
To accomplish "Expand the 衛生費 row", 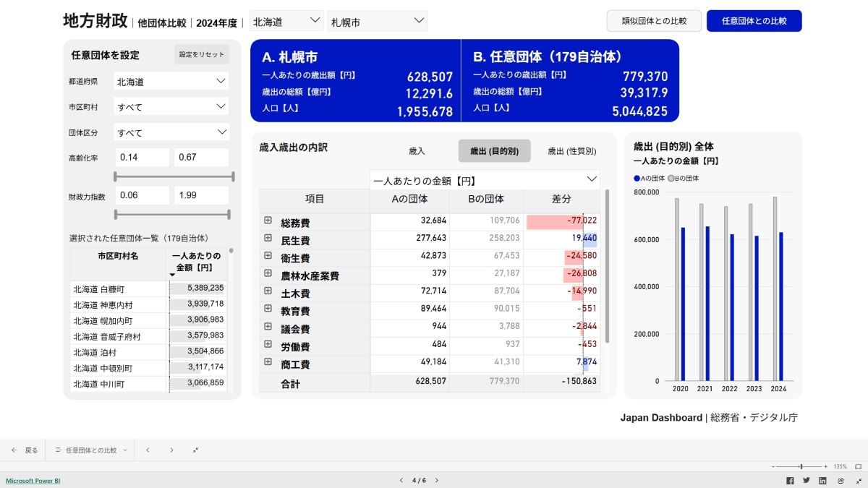I will (x=268, y=256).
